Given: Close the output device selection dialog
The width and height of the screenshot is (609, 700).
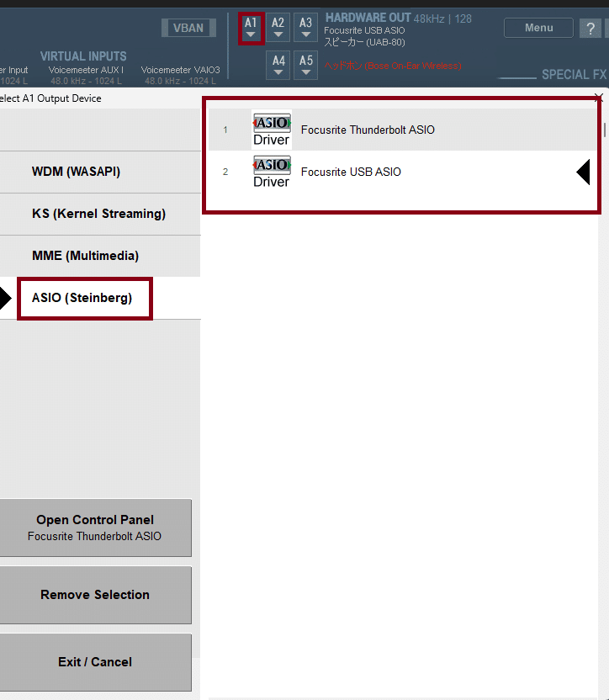Looking at the screenshot, I should click(x=599, y=98).
